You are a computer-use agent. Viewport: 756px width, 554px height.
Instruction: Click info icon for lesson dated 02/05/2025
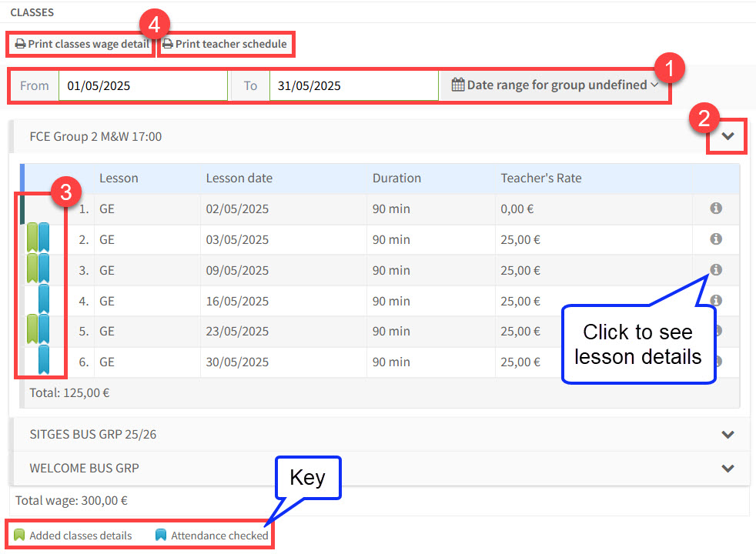(715, 209)
